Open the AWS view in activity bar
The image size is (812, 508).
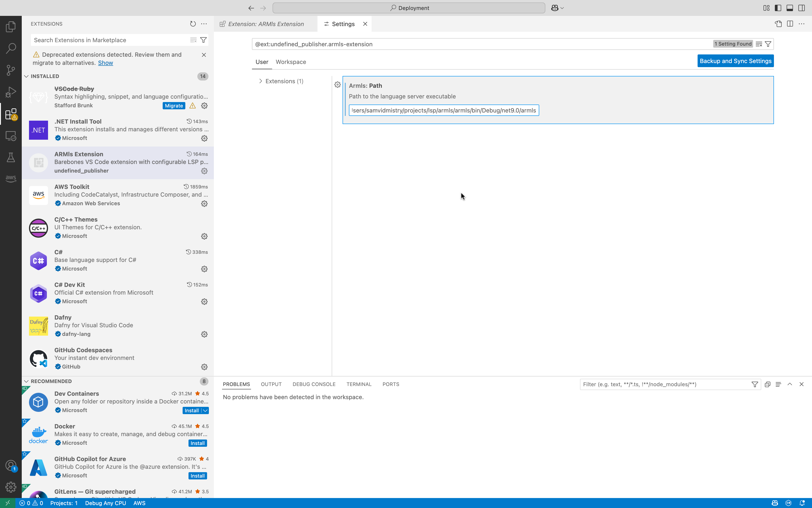(11, 178)
